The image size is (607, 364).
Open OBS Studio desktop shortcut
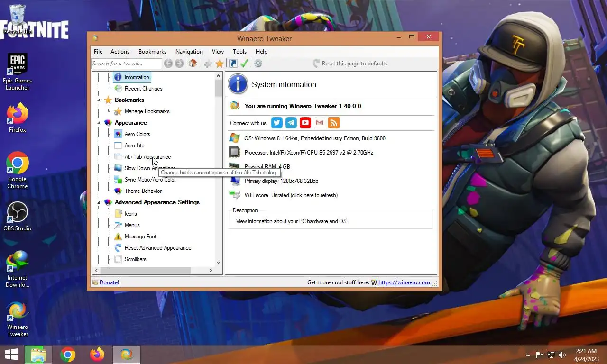click(17, 217)
